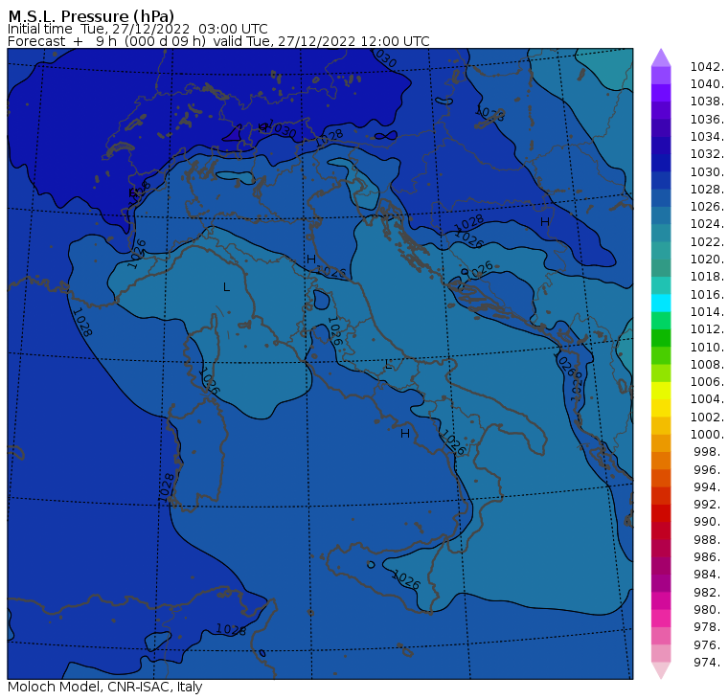Click the 'H' marker over the eastern Balkans
Viewport: 728px width, 700px height.
(x=545, y=222)
